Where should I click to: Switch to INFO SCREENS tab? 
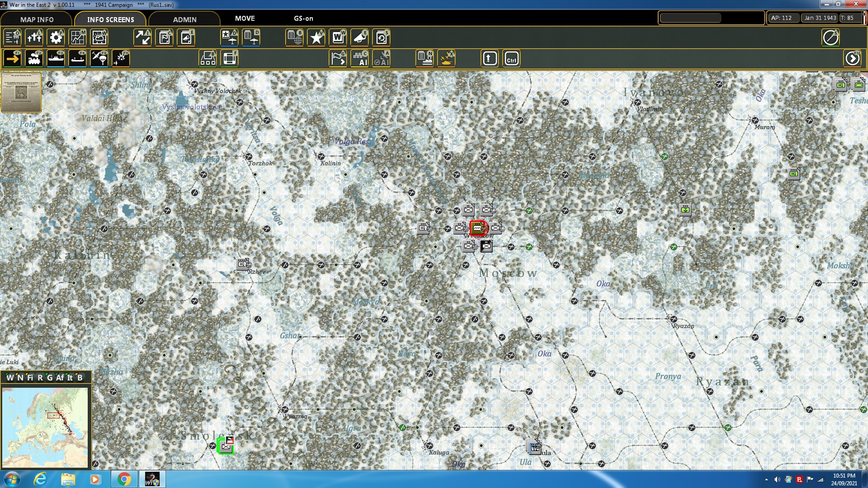111,19
